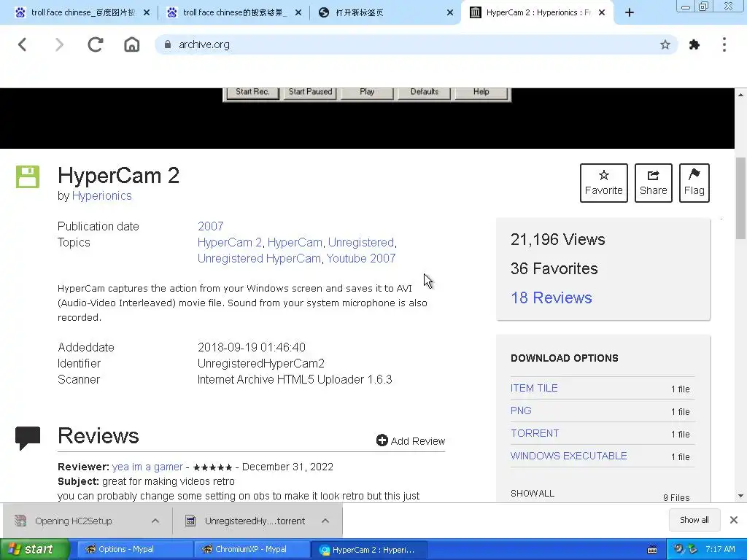This screenshot has width=747, height=560.
Task: Click SHOW ALL download files
Action: pyautogui.click(x=532, y=494)
